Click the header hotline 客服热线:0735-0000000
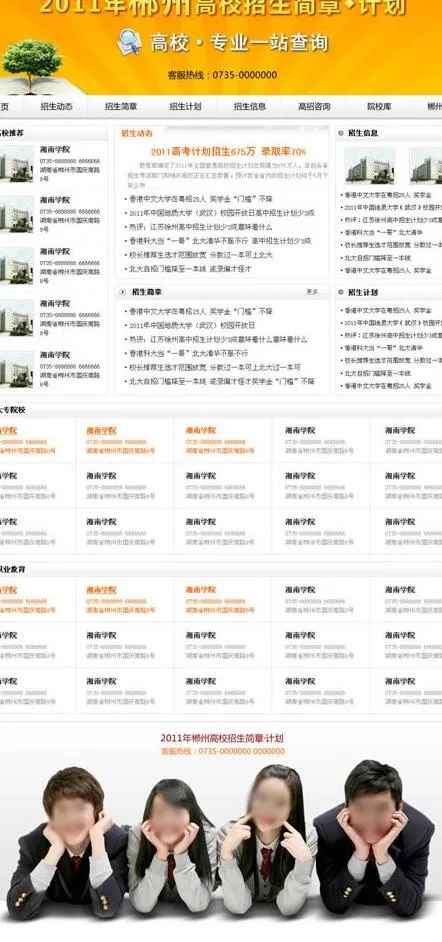The height and width of the screenshot is (942, 442). click(222, 75)
